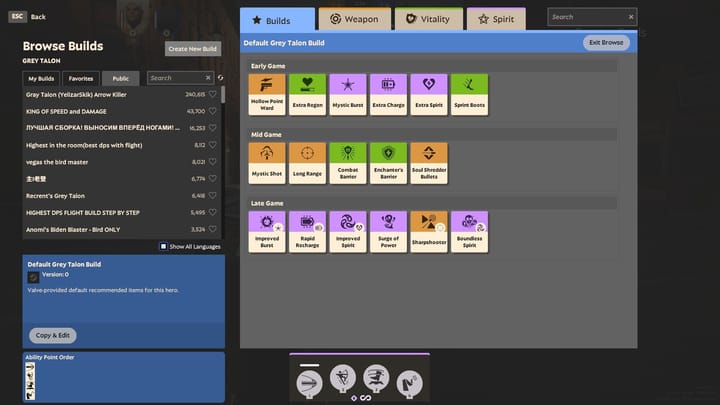Image resolution: width=720 pixels, height=405 pixels.
Task: Pick the Sprint Boots item
Action: tap(468, 95)
